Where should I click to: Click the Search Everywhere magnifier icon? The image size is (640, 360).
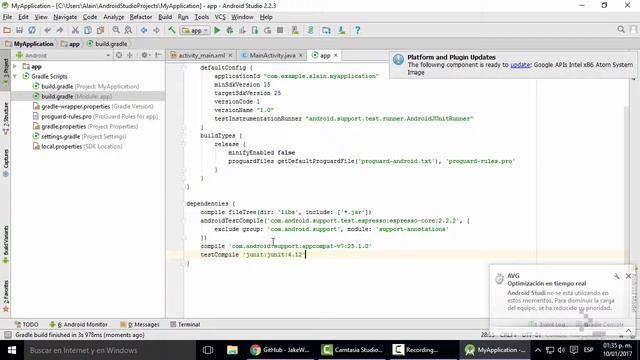point(621,29)
